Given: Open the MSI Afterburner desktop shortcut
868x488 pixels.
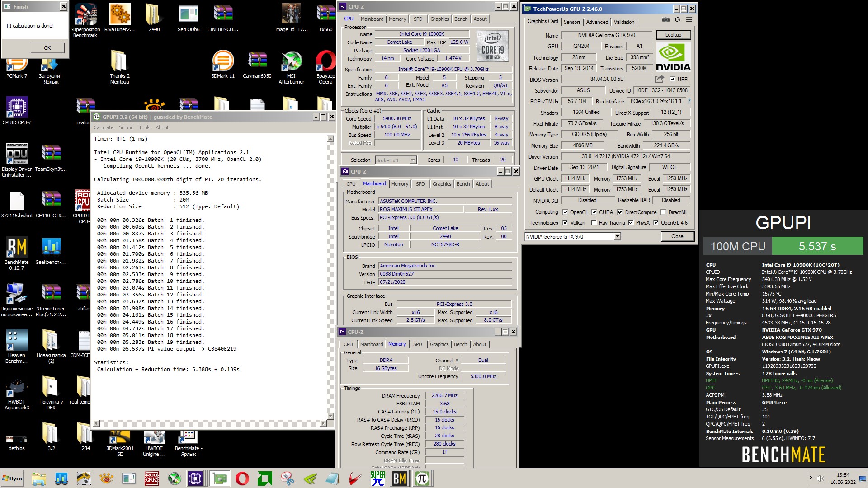Looking at the screenshot, I should [x=292, y=67].
